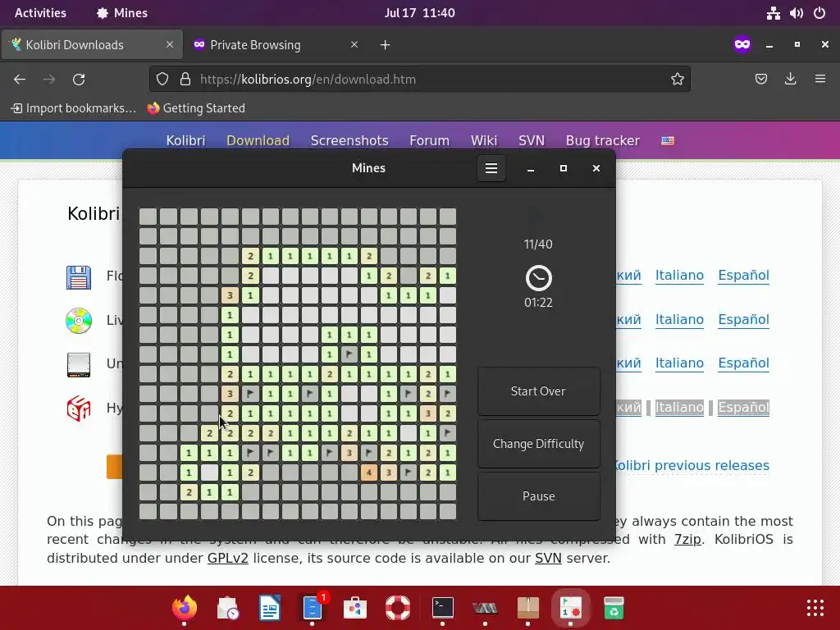This screenshot has width=840, height=630.
Task: Close the Private Browsing tab
Action: tap(354, 44)
